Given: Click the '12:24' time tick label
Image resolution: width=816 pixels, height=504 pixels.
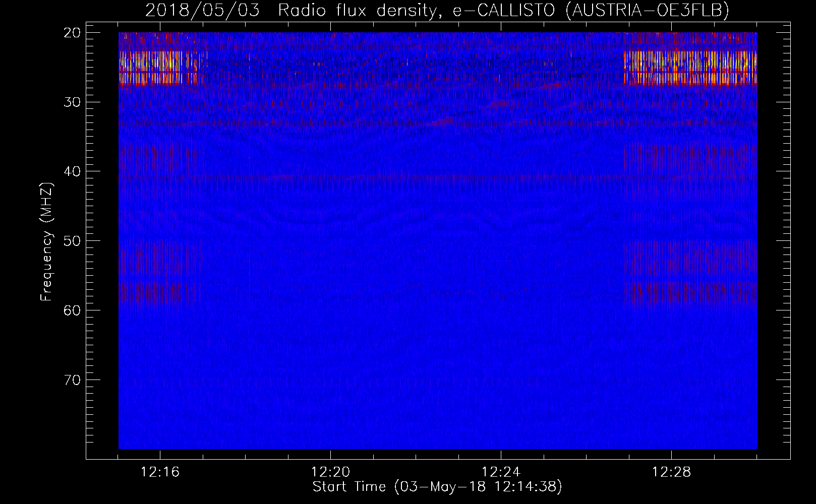Looking at the screenshot, I should pyautogui.click(x=501, y=472).
